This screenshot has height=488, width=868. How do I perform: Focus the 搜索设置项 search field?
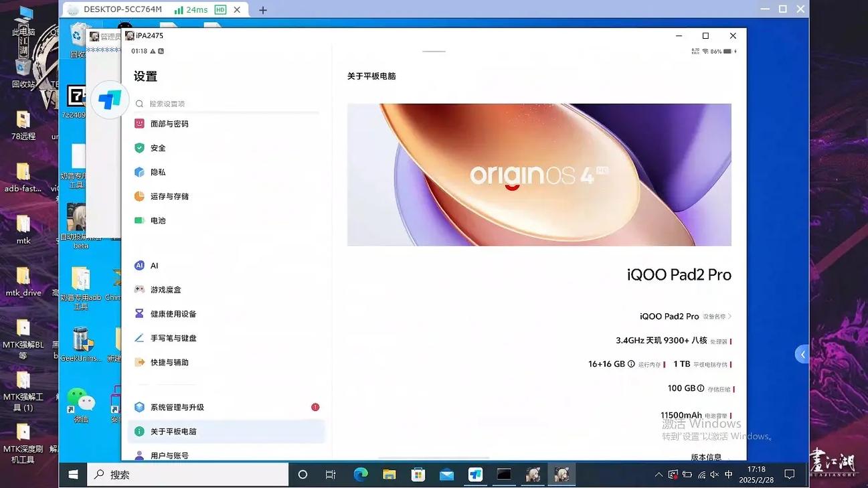226,104
